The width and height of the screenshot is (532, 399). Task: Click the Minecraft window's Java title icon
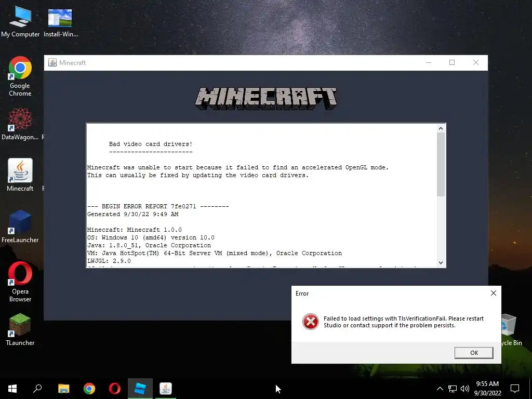52,62
